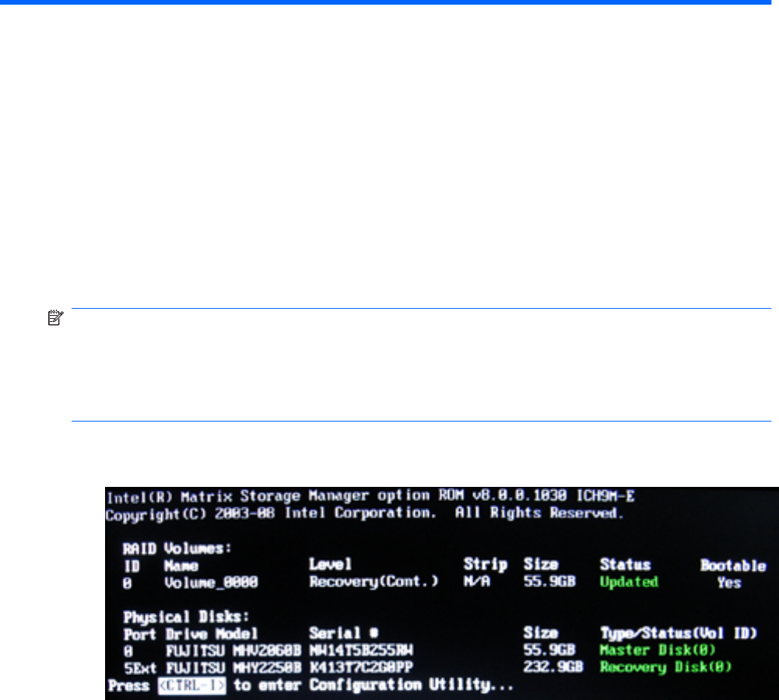The width and height of the screenshot is (779, 700).
Task: Click the Serial # column header
Action: [x=344, y=633]
